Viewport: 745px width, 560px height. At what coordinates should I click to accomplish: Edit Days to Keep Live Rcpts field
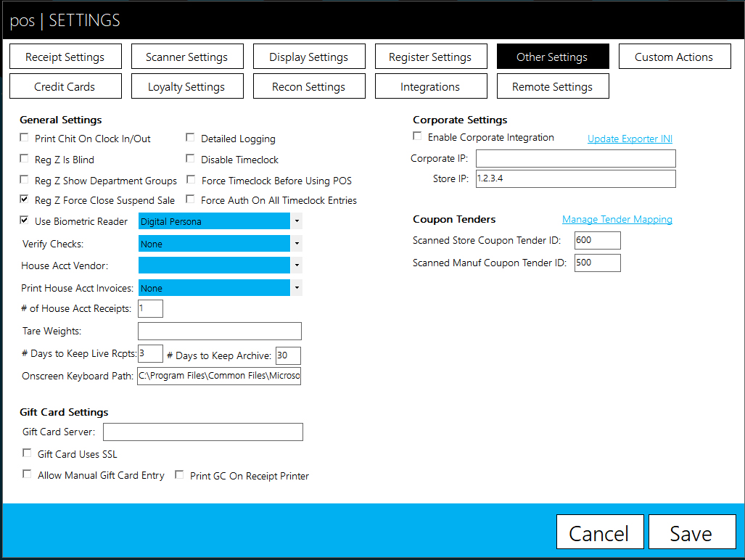150,354
